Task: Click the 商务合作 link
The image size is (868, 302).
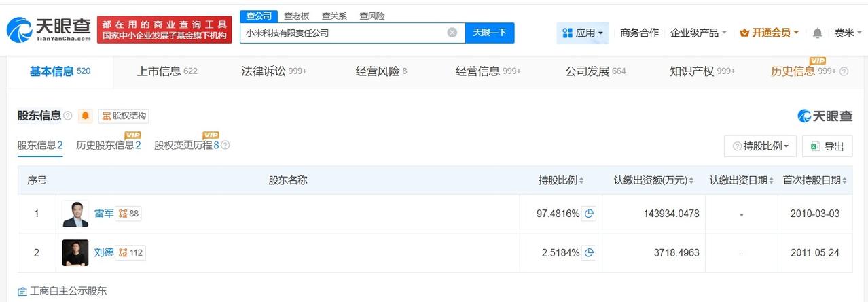Action: tap(639, 33)
